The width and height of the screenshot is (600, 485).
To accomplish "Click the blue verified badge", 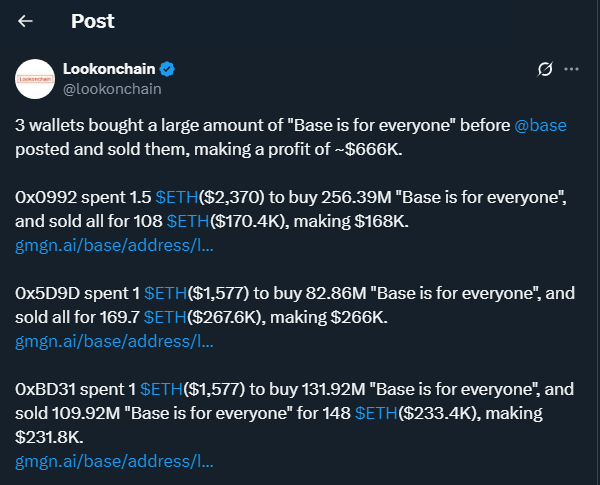I will tap(169, 69).
